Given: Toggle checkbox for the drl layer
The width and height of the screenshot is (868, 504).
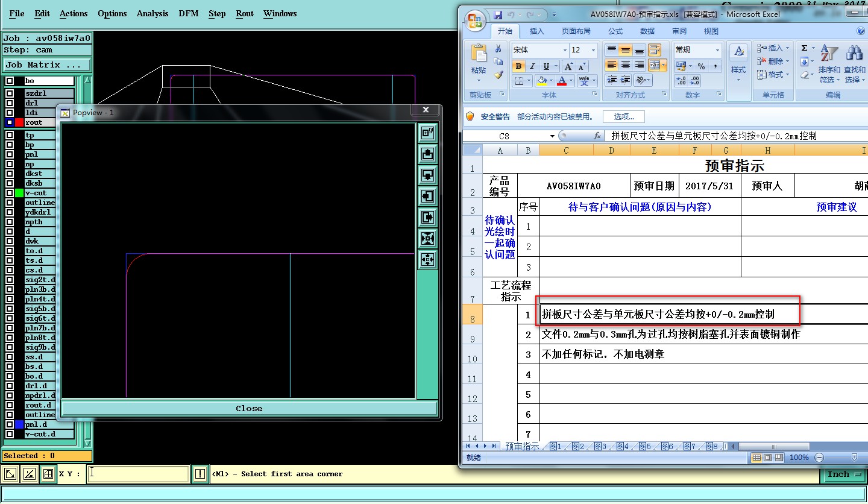Looking at the screenshot, I should coord(10,103).
